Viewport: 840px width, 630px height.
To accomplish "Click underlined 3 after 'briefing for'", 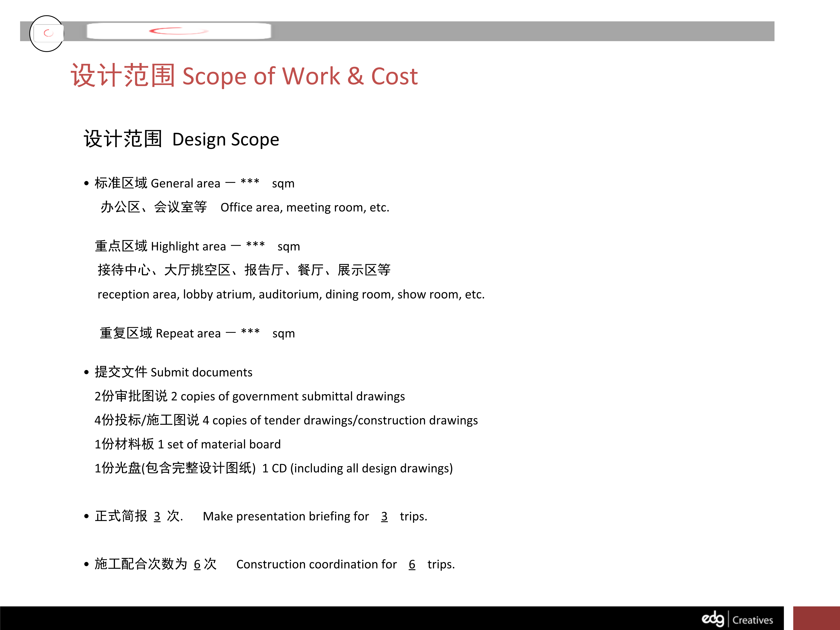I will click(x=384, y=516).
